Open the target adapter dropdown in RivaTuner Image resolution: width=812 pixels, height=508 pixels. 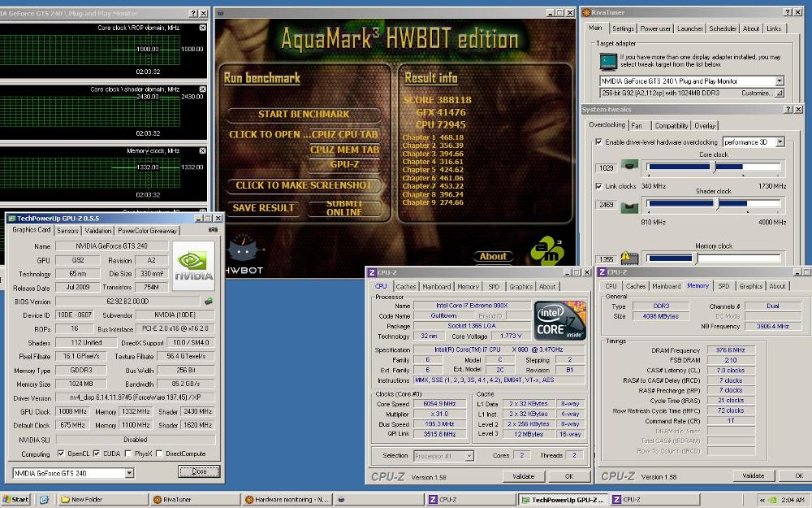tap(780, 80)
